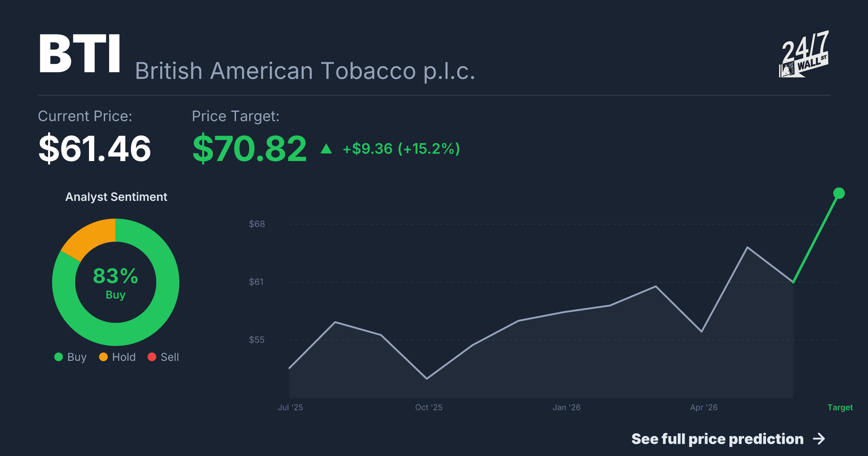This screenshot has height=456, width=868.
Task: Click the British American Tobacco p.l.c. name
Action: (305, 71)
